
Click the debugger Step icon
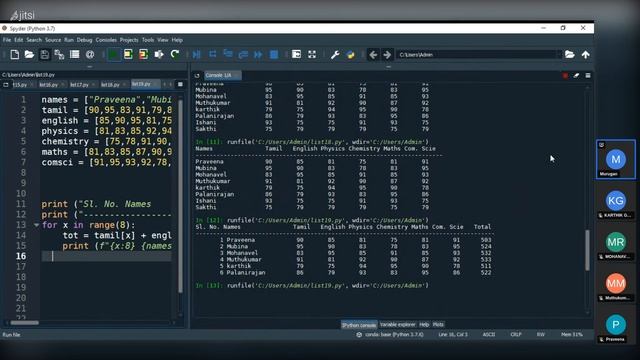tap(212, 54)
